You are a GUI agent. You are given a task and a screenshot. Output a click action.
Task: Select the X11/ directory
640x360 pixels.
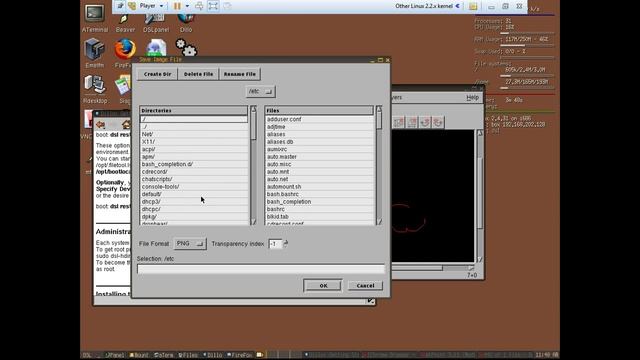193,142
